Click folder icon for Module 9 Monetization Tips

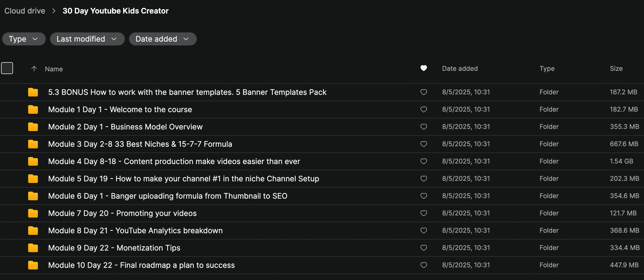coord(33,248)
